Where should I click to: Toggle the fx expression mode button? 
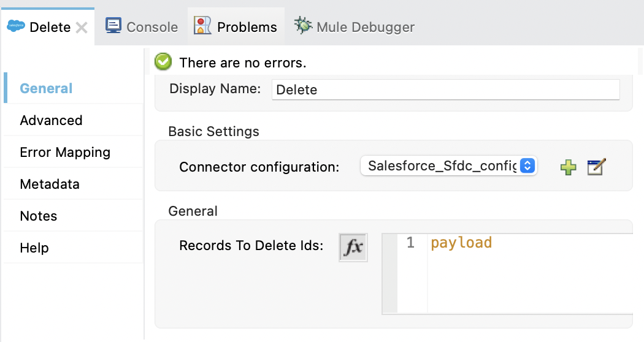click(x=353, y=247)
